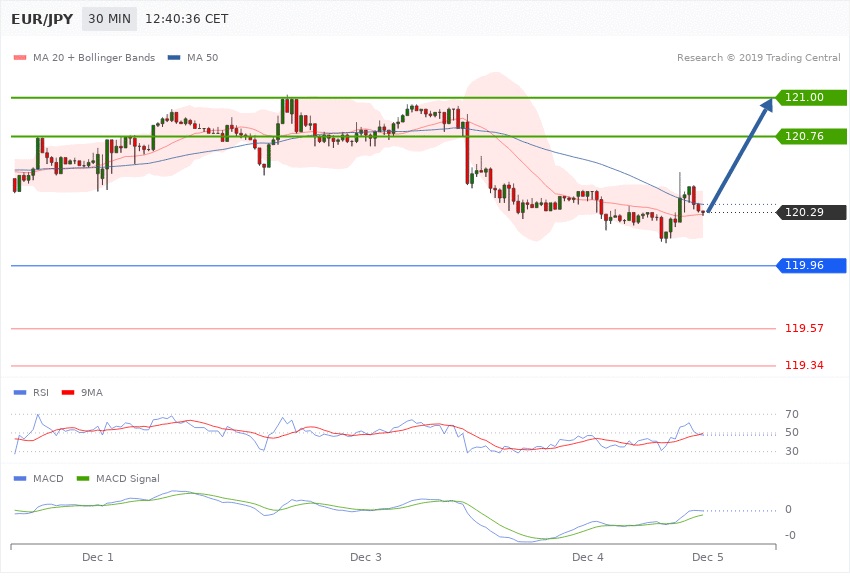Select the green 120.76 resistance price tag

coord(811,135)
